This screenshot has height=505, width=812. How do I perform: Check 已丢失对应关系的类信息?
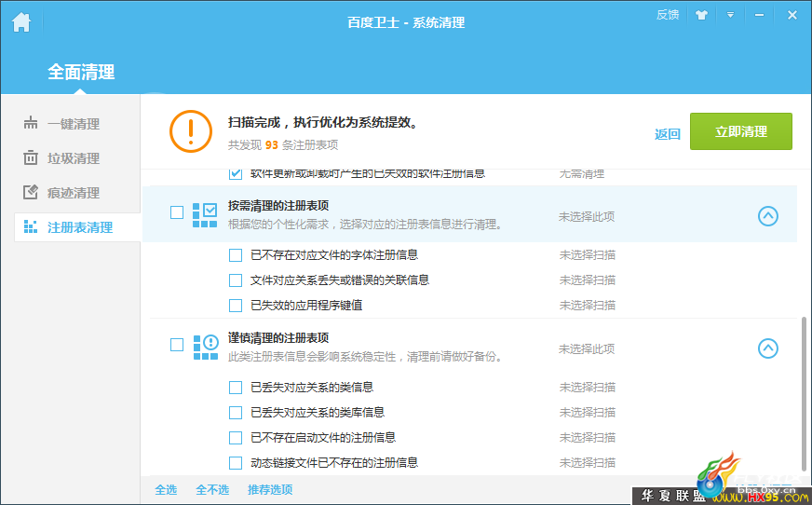pos(235,388)
